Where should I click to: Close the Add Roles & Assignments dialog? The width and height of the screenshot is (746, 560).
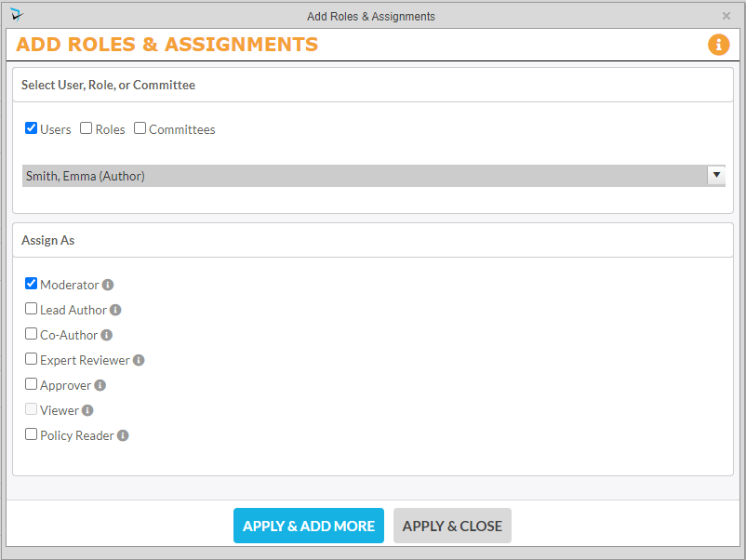[726, 16]
